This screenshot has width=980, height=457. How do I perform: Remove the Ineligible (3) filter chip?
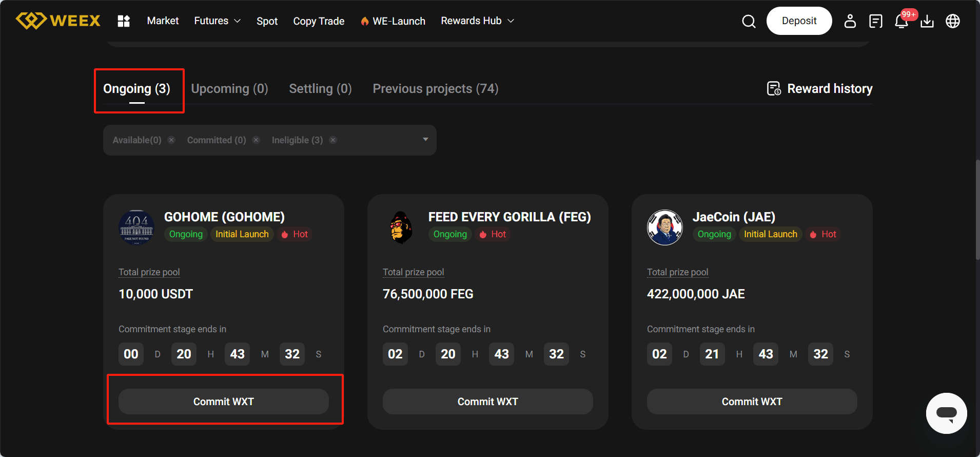(333, 140)
